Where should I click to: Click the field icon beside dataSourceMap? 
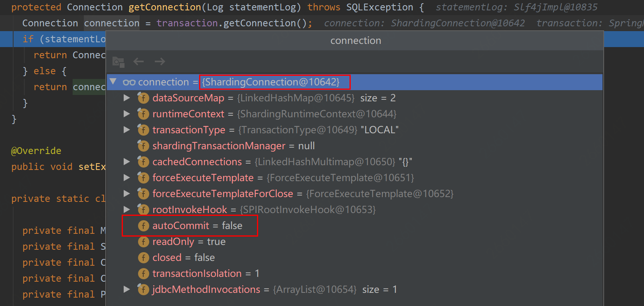pos(143,98)
